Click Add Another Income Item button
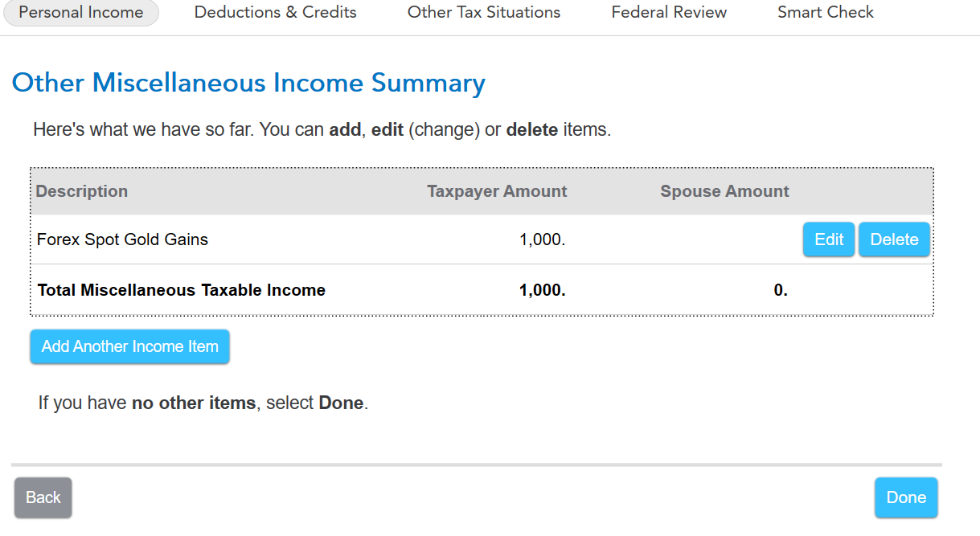980x536 pixels. (130, 347)
